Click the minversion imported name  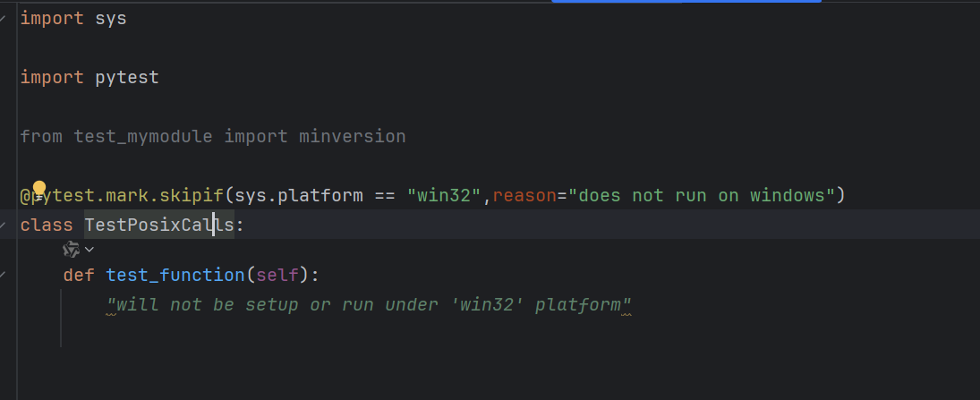352,136
